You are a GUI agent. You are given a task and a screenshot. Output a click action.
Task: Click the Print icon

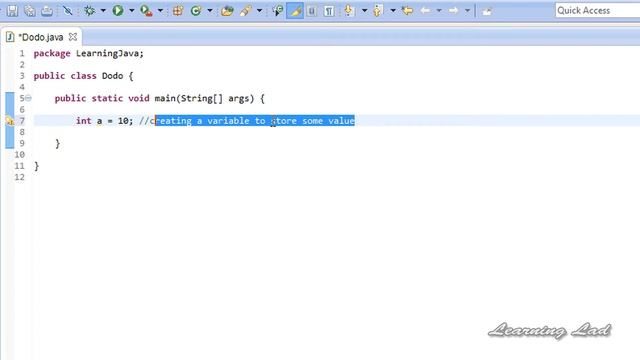(x=47, y=11)
